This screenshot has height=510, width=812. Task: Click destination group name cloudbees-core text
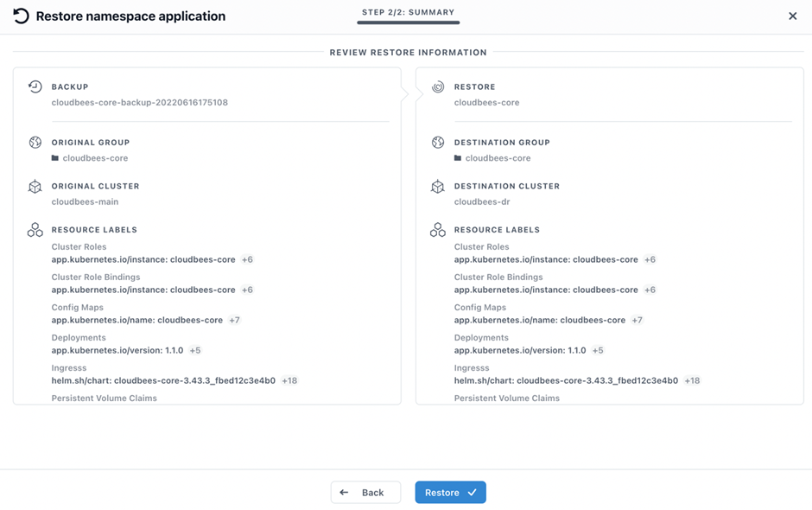click(x=498, y=158)
